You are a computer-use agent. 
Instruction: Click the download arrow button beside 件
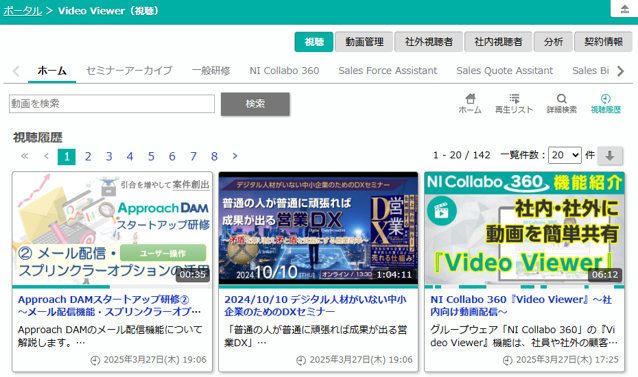610,155
